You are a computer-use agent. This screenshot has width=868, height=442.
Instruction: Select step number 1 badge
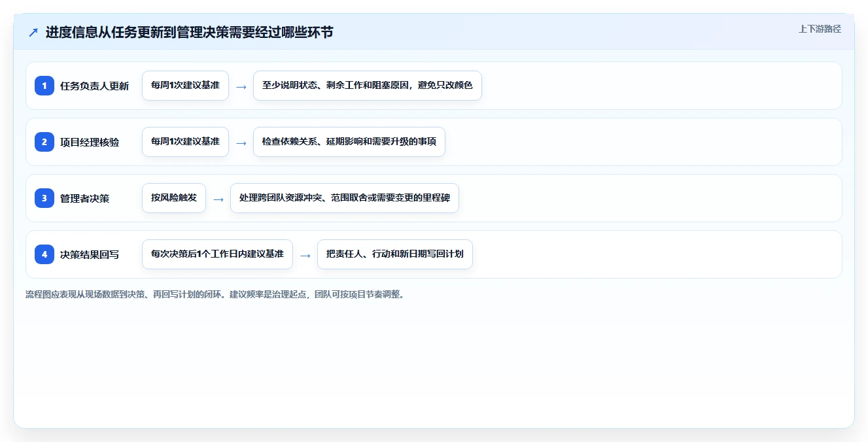click(x=44, y=86)
